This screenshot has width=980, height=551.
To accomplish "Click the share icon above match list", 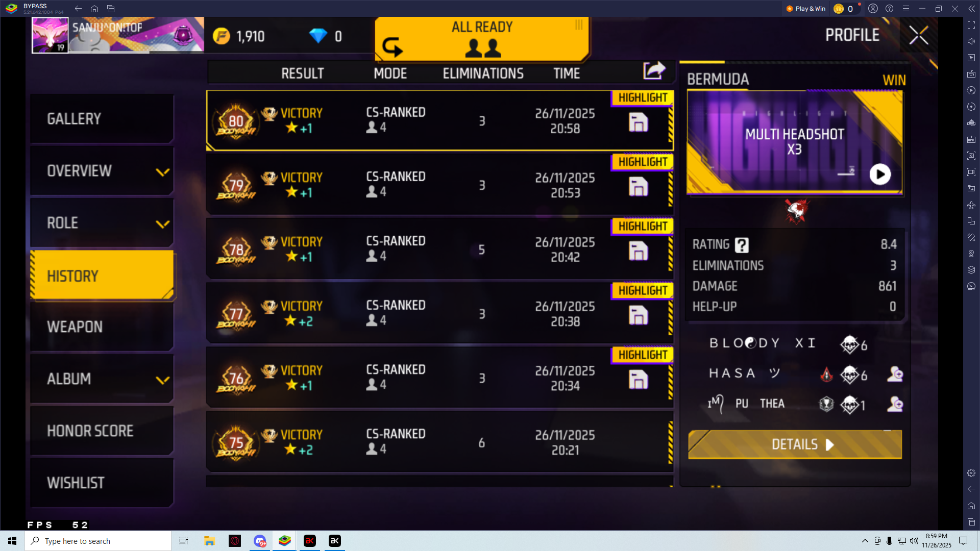I will click(x=654, y=70).
